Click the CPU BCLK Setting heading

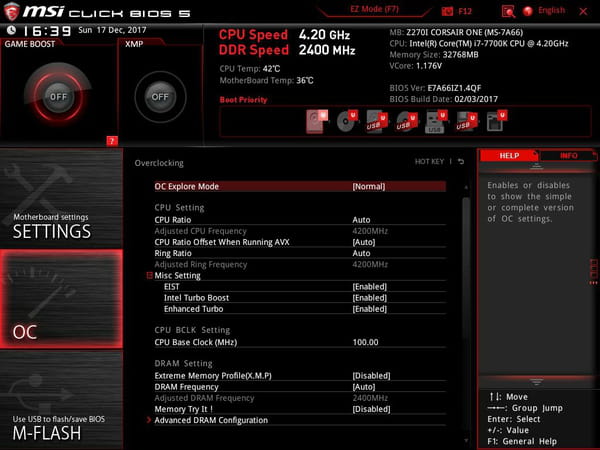192,330
